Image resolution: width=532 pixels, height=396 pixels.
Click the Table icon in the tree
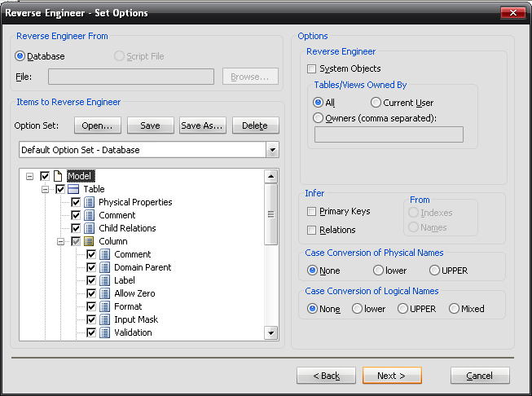(73, 189)
